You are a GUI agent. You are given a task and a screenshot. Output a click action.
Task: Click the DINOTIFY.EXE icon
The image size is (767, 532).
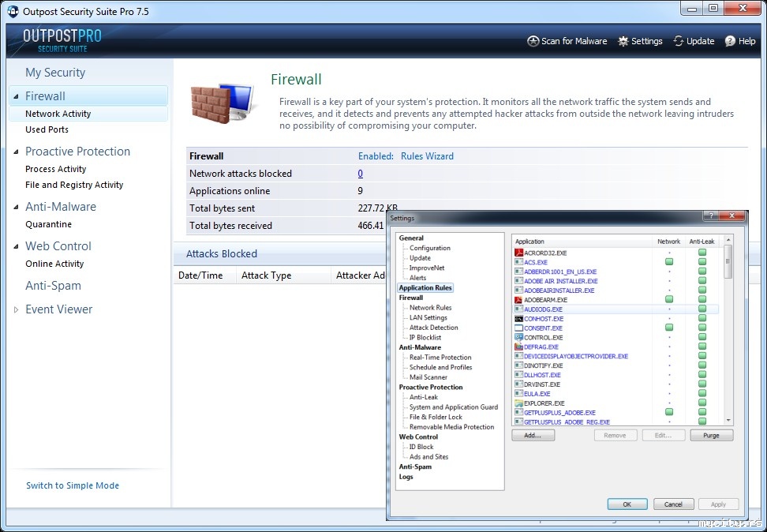[518, 365]
